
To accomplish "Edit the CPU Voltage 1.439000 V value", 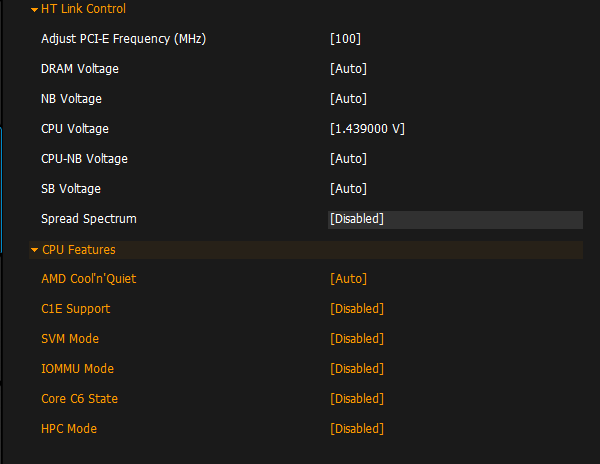I will click(367, 129).
